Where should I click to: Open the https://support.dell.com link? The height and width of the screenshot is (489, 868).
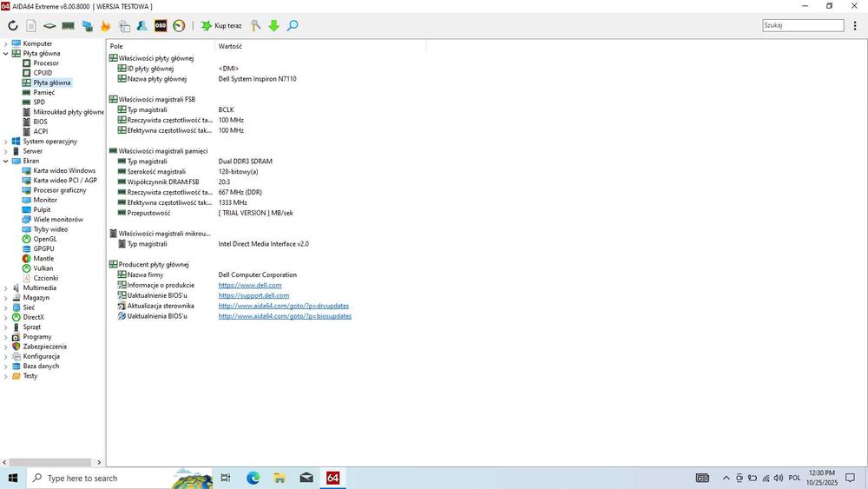point(253,295)
